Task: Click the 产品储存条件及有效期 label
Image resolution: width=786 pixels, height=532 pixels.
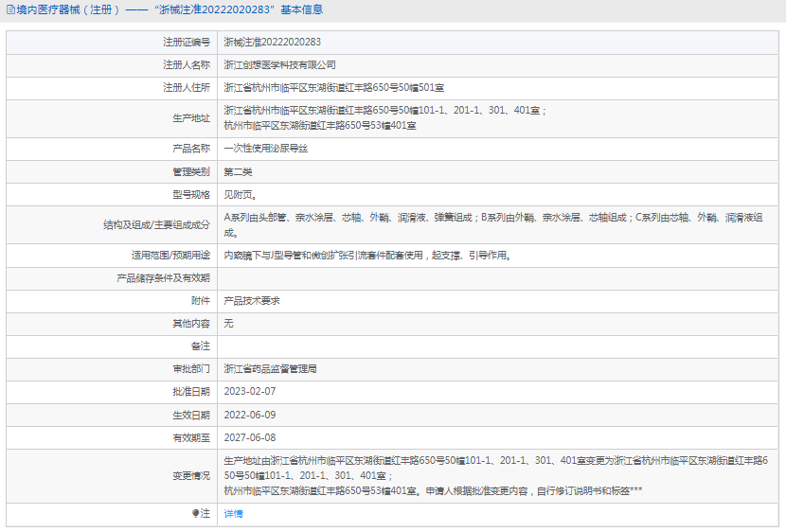Action: tap(164, 278)
